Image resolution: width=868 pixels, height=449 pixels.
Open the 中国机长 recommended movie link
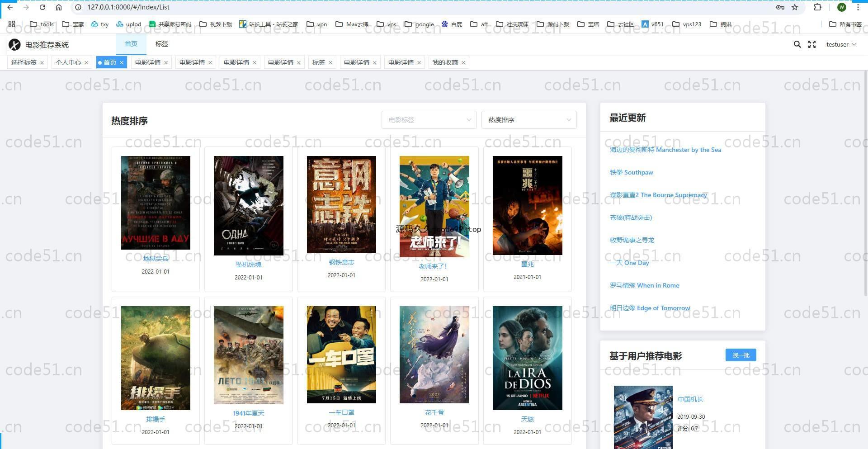[690, 399]
